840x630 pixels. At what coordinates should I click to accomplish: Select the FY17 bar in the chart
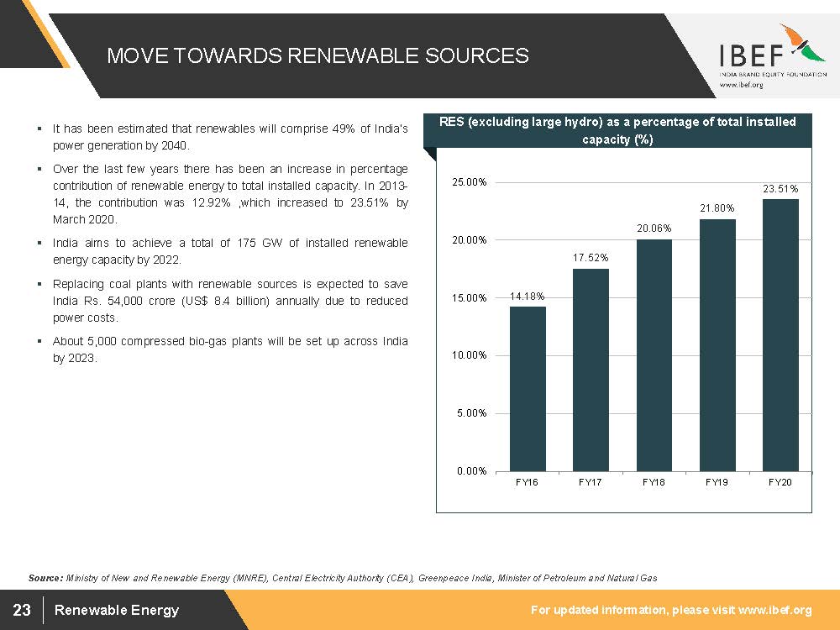(591, 370)
